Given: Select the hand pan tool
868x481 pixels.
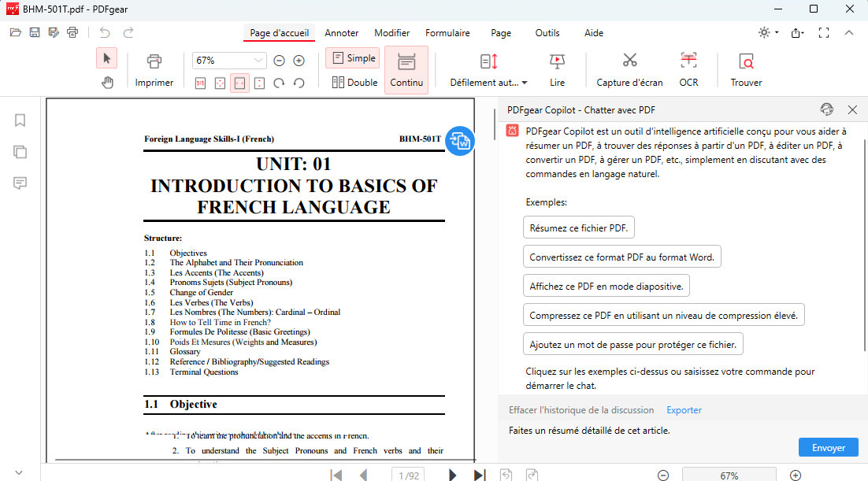Looking at the screenshot, I should [106, 82].
